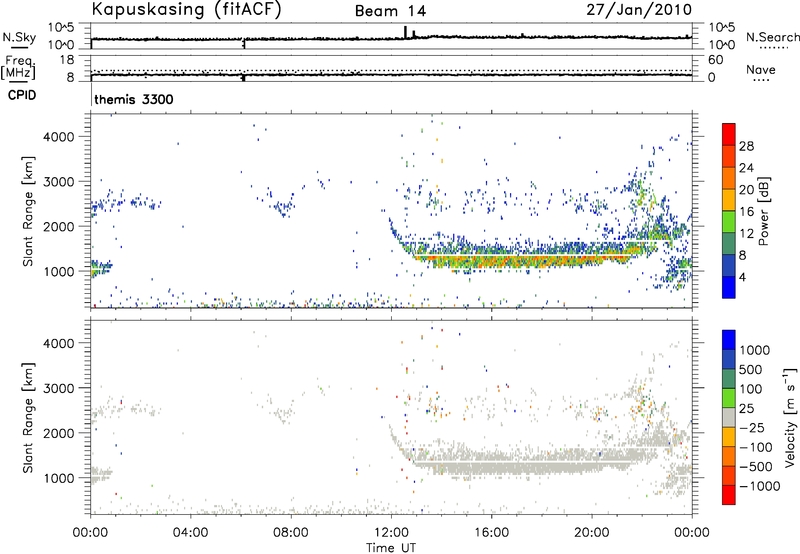
Task: Click the noise spike in N.Sky panel
Action: click(406, 32)
